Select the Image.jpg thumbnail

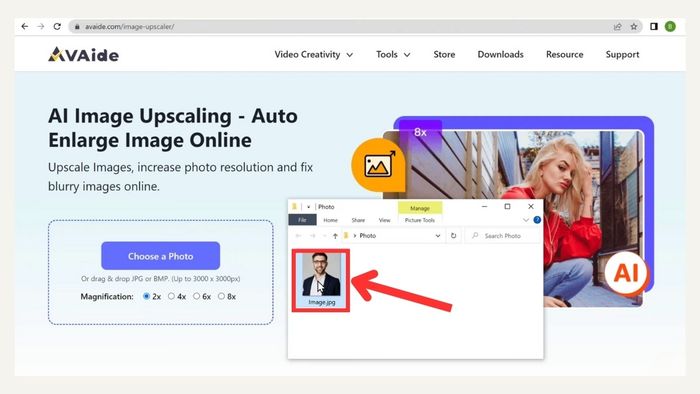tap(321, 280)
